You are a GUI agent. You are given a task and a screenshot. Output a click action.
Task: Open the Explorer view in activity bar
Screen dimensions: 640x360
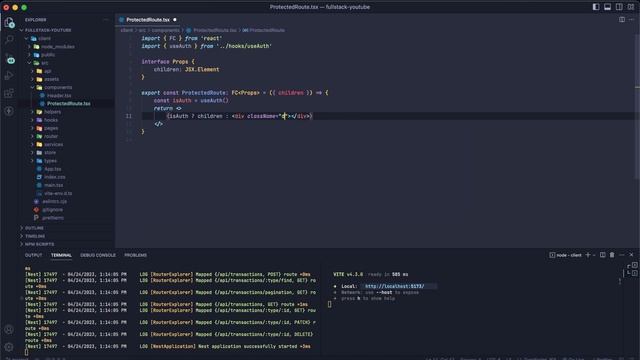point(9,23)
